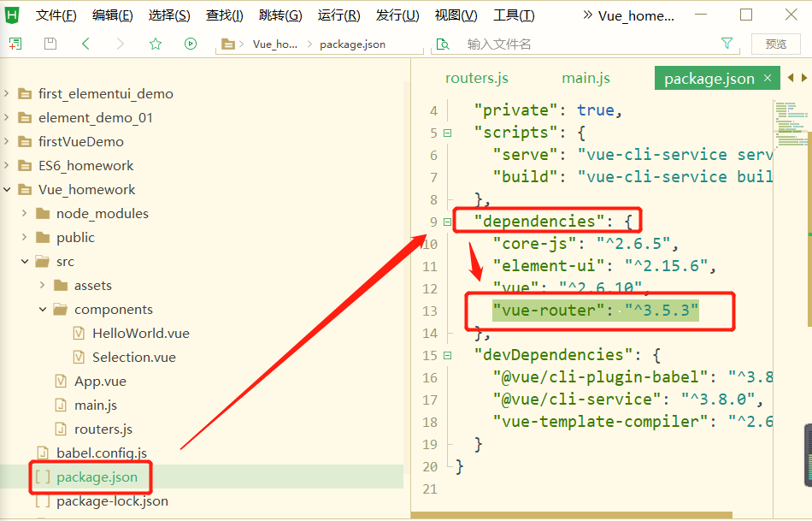Viewport: 812px width, 521px height.
Task: Switch to the routers.js tab
Action: 477,78
